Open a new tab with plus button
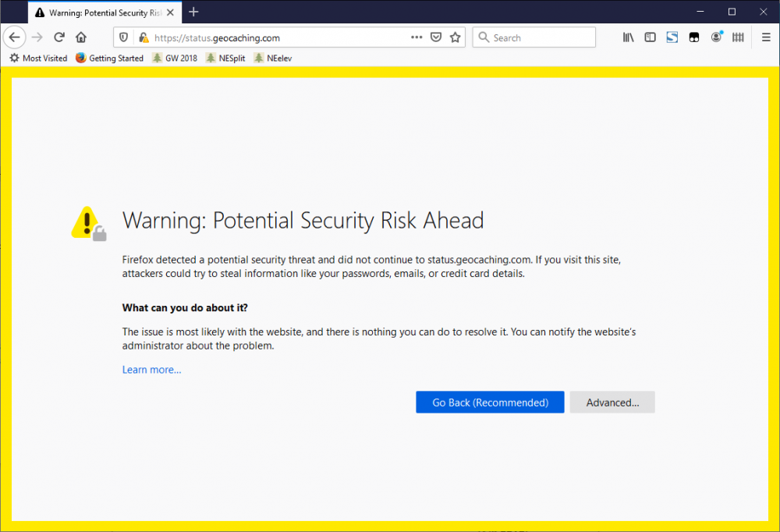 point(193,12)
